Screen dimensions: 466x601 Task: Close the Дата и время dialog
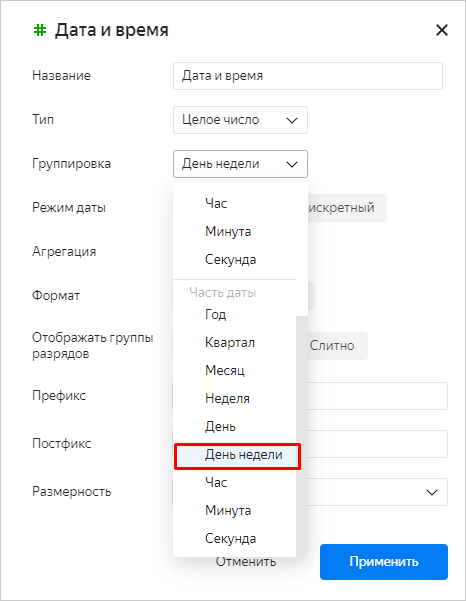click(x=442, y=30)
